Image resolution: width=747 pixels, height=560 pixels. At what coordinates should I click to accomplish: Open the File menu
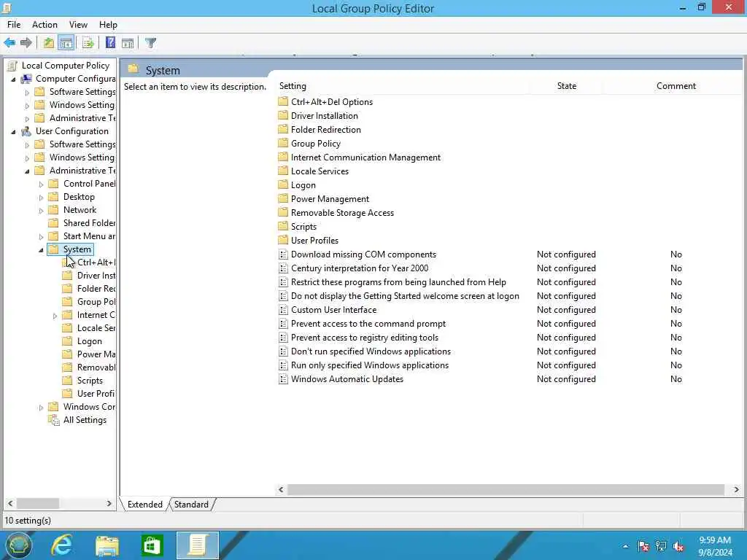(14, 25)
